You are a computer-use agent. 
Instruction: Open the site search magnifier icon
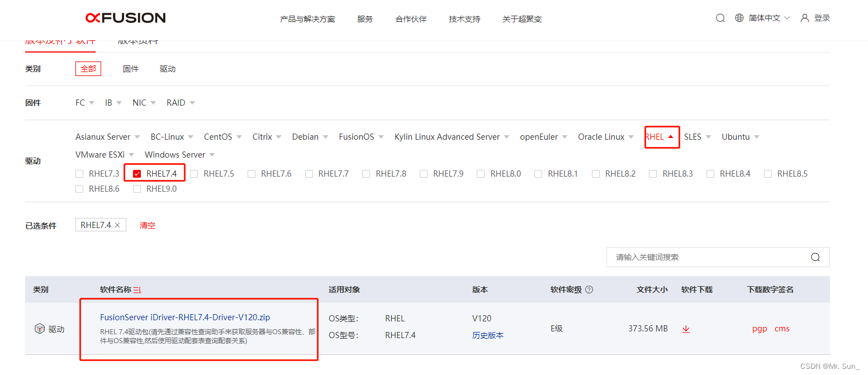720,18
